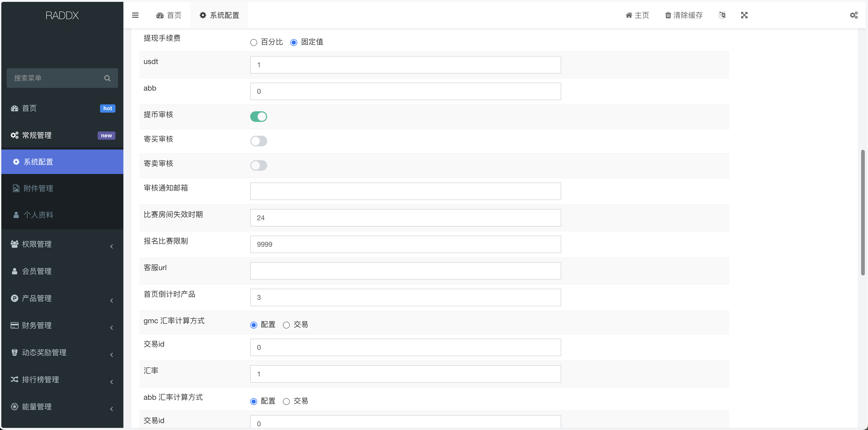This screenshot has width=868, height=430.
Task: Enter fullscreen using the expand icon
Action: click(x=744, y=15)
